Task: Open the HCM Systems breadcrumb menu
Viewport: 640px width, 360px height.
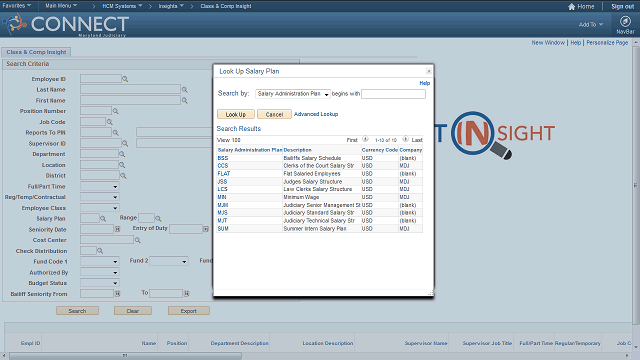Action: (x=122, y=6)
